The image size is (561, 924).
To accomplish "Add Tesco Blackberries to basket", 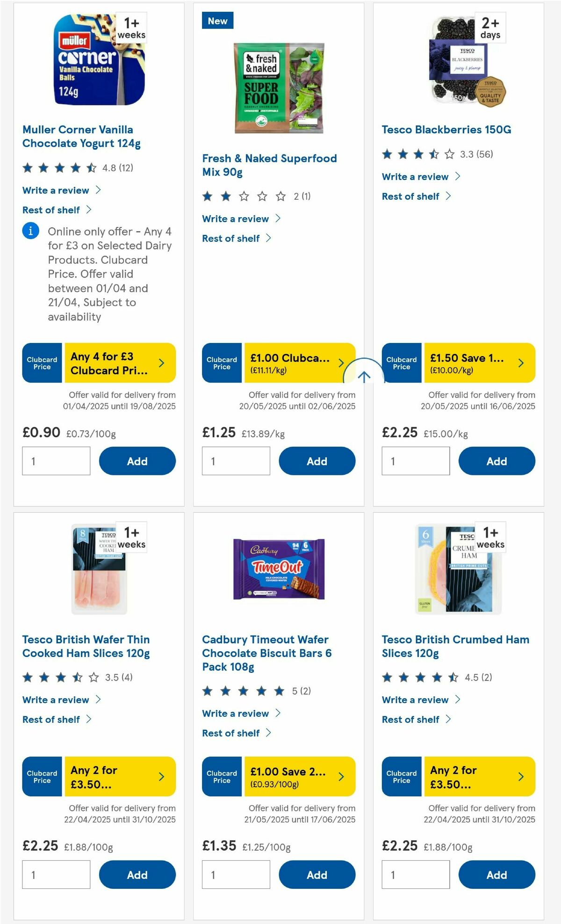I will (x=497, y=461).
